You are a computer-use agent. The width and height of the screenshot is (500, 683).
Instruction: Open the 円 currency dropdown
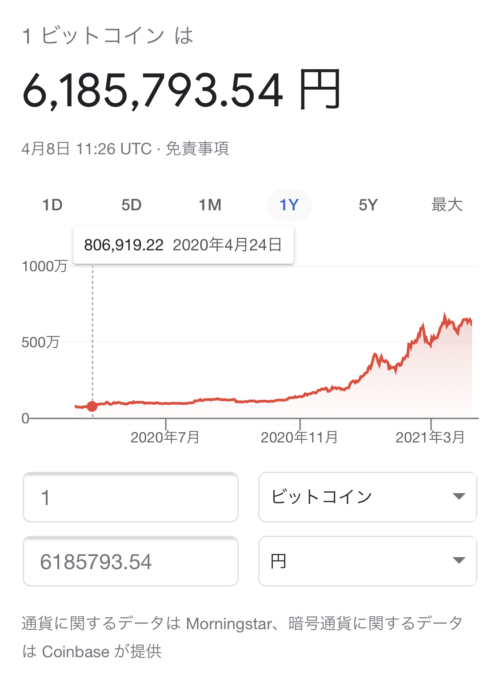tap(368, 561)
